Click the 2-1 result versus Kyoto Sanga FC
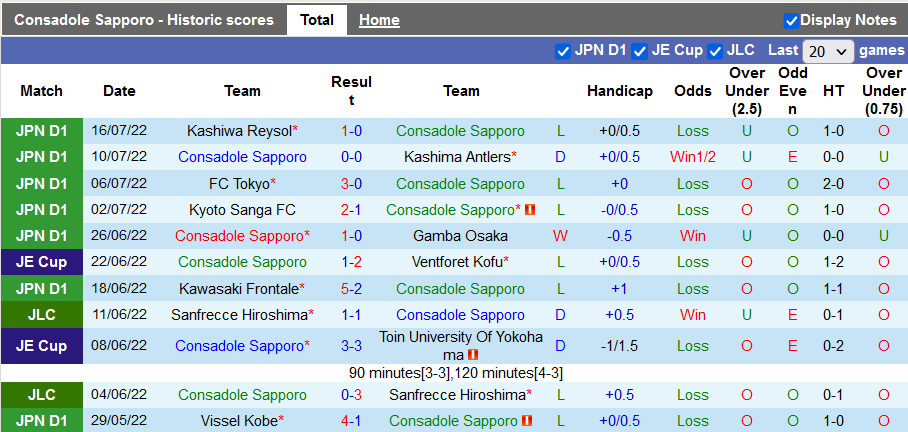Screen dimensions: 908x432 tap(352, 210)
